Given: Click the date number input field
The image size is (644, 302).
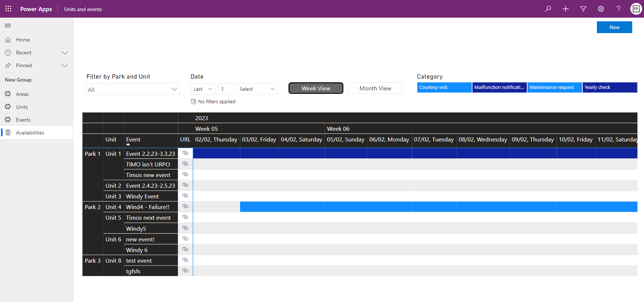Looking at the screenshot, I should pyautogui.click(x=226, y=89).
